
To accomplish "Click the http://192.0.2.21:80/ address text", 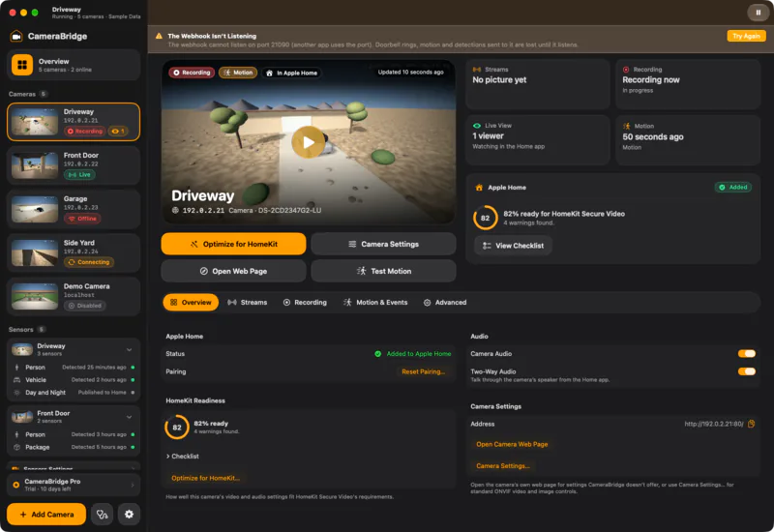I will point(713,424).
